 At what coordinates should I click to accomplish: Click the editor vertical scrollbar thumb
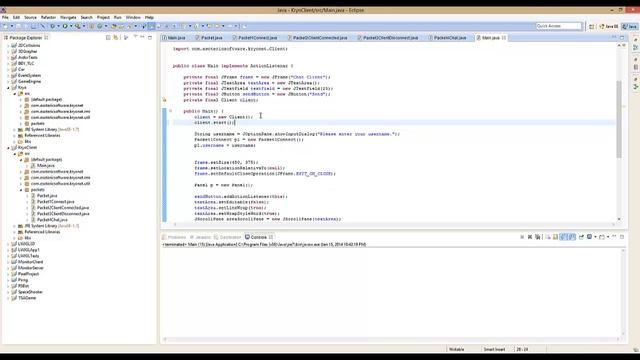619,119
